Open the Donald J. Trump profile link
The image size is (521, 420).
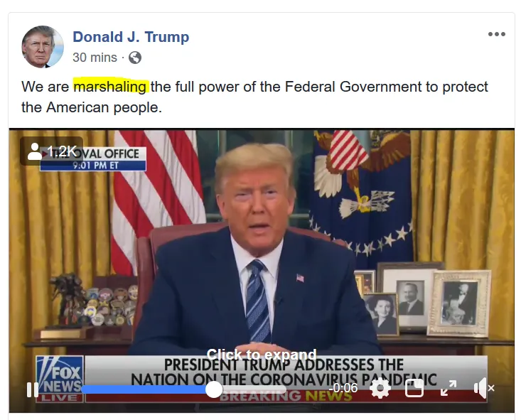(x=131, y=36)
